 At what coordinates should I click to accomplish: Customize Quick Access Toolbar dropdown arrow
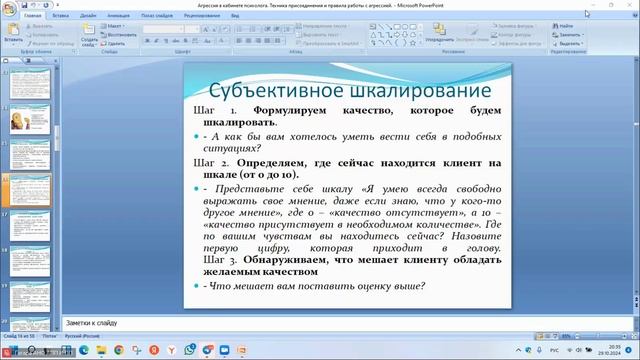click(58, 5)
